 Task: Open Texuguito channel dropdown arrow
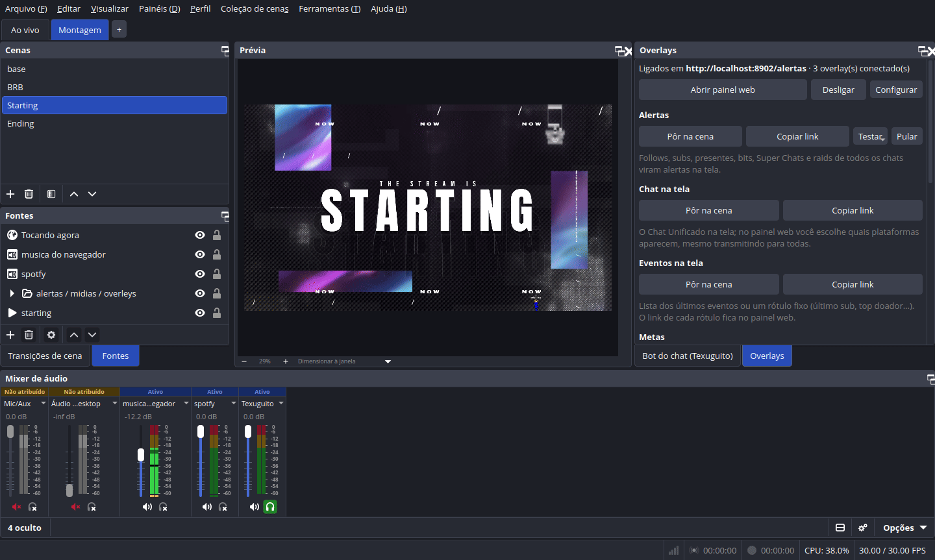[x=281, y=403]
